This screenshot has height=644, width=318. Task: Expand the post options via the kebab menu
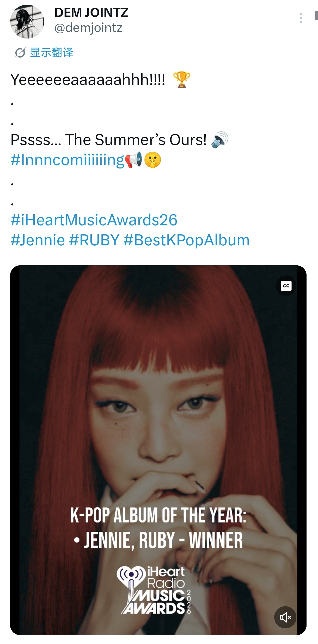pos(301,18)
